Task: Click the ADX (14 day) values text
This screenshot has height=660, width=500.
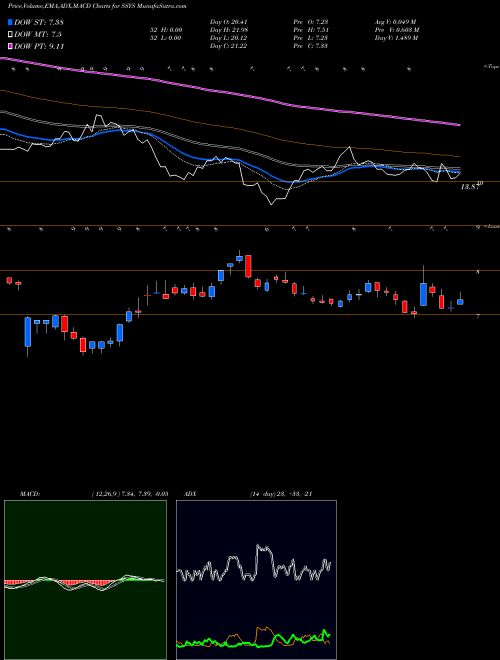Action: 280,494
